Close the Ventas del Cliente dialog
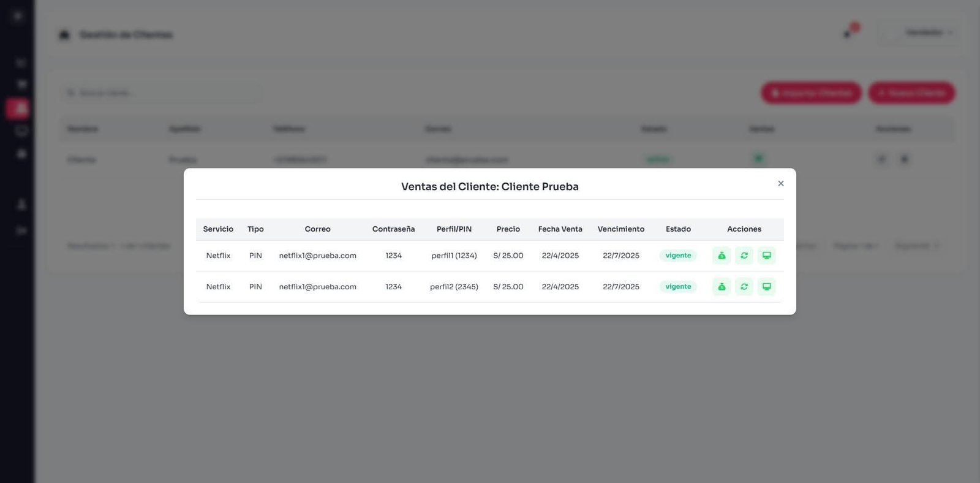980x483 pixels. coord(780,183)
